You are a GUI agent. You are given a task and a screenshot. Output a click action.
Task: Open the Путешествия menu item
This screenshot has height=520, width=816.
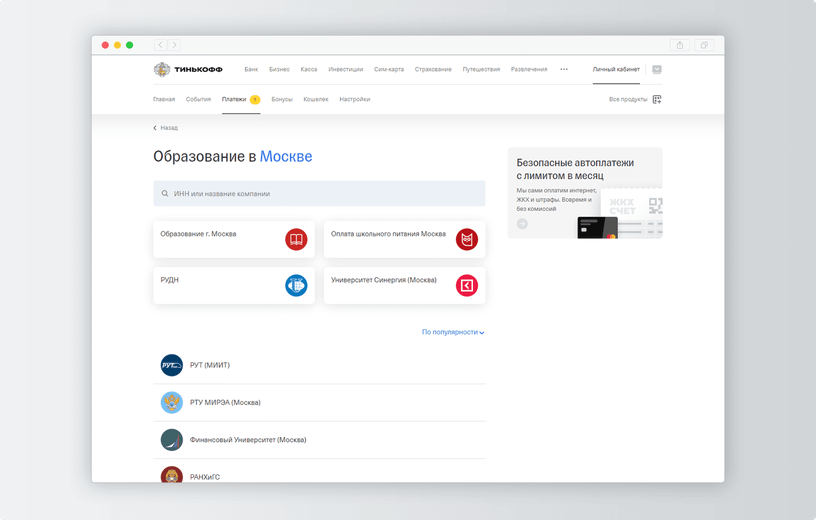pos(481,69)
